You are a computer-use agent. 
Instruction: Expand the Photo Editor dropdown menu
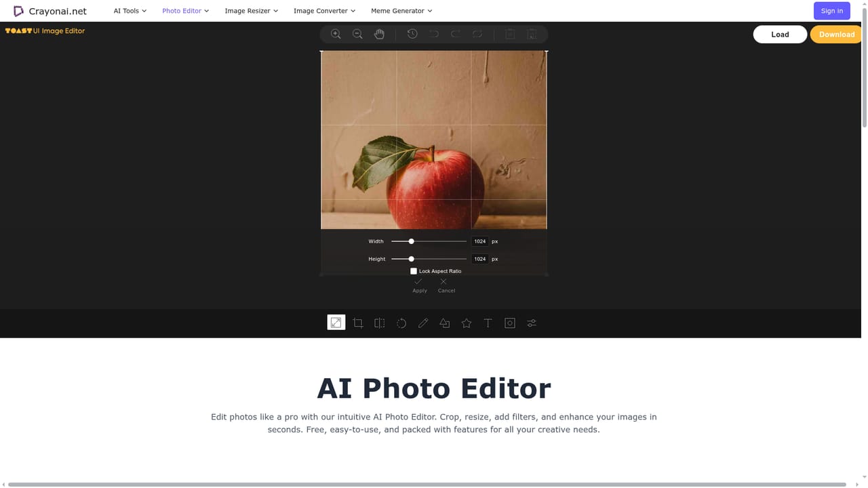pos(185,11)
